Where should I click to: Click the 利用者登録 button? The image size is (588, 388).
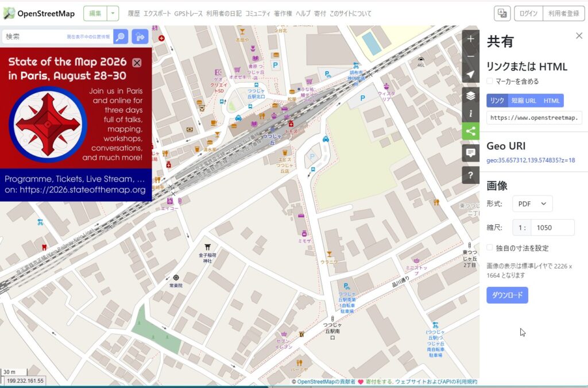coord(564,14)
